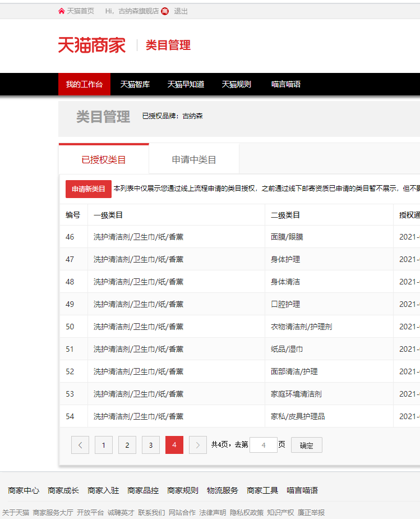Go to page 2
This screenshot has width=420, height=519.
coord(127,445)
